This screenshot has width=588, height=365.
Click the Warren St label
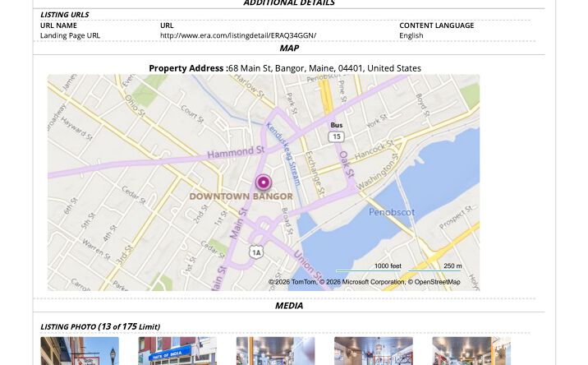(x=96, y=249)
